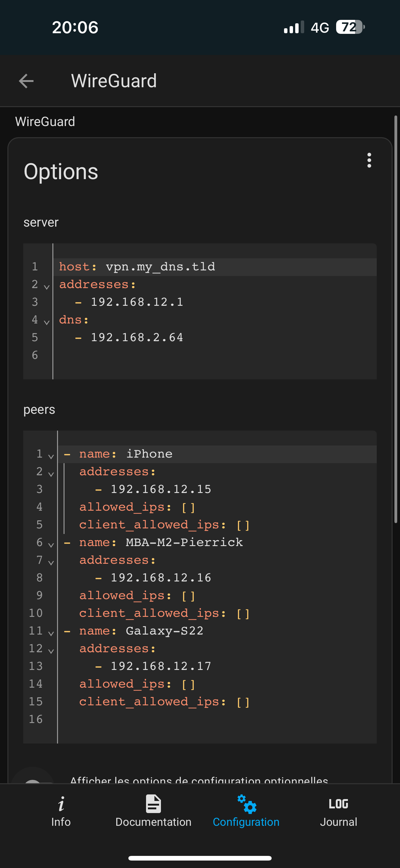Tap the cellular signal bars icon
400x868 pixels.
pos(294,27)
